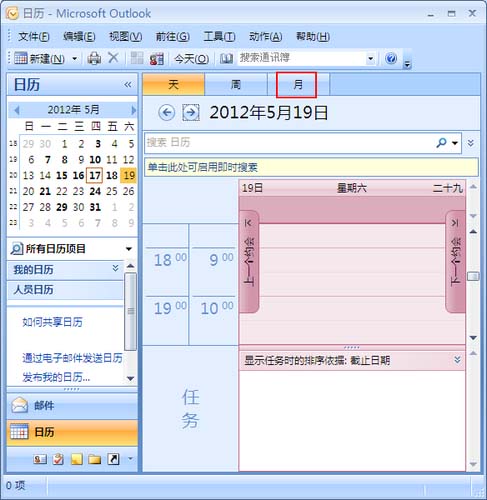Open the Mail (邮件) module
Viewport: 487px width, 500px height.
72,406
